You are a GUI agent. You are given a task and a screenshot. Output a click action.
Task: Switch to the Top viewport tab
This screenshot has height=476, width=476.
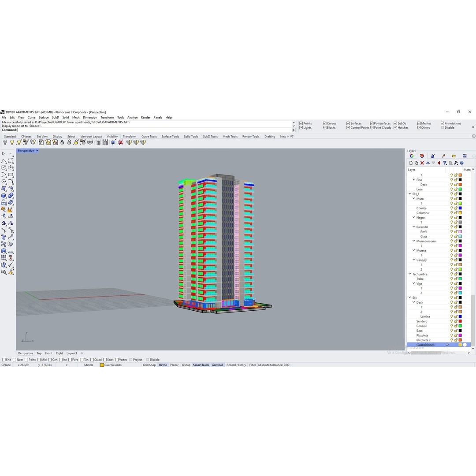pyautogui.click(x=39, y=353)
